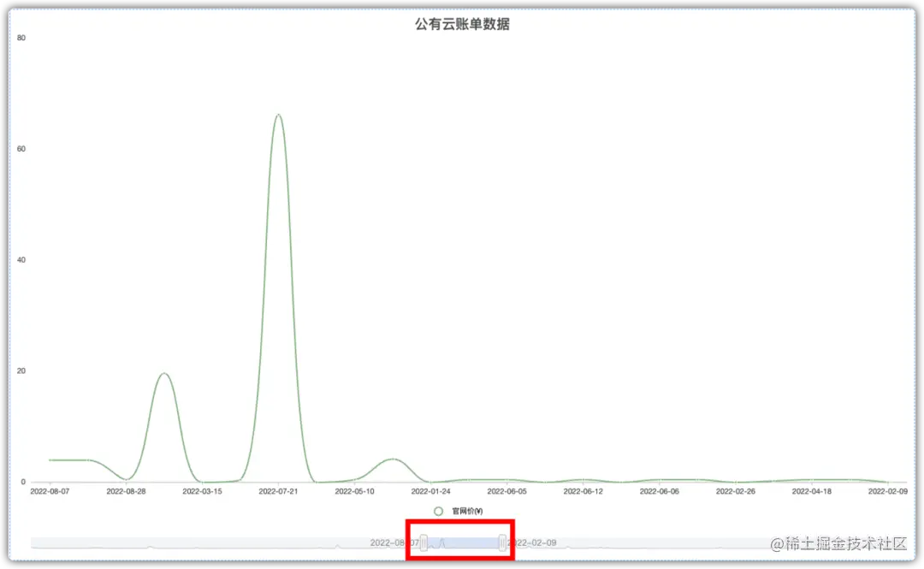The image size is (924, 569).
Task: Click y-axis value 20
Action: [x=21, y=370]
